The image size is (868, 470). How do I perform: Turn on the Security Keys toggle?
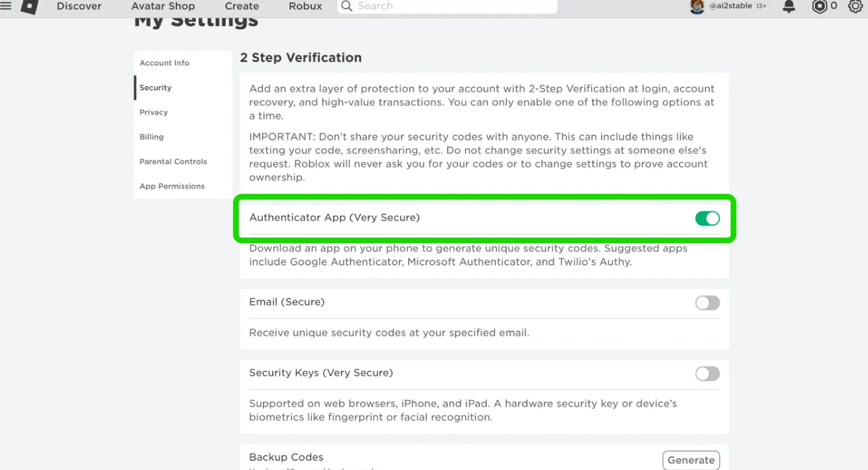click(707, 374)
